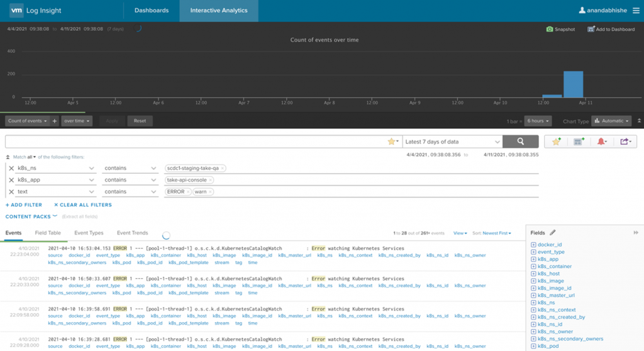The height and width of the screenshot is (351, 644).
Task: Open the red alert bell menu
Action: pyautogui.click(x=602, y=142)
